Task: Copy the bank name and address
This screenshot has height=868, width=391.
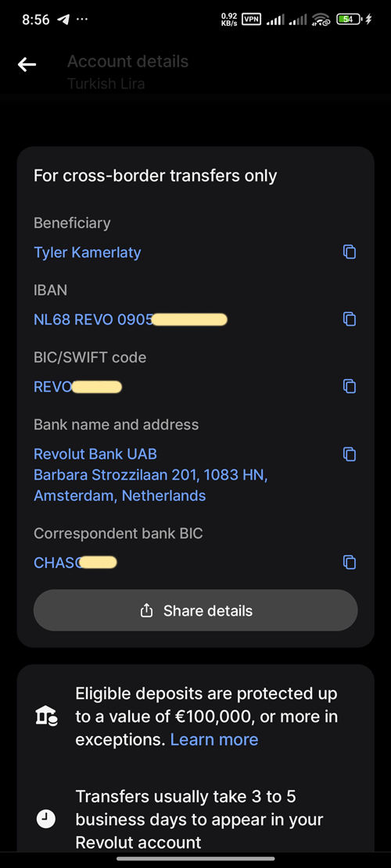Action: 349,454
